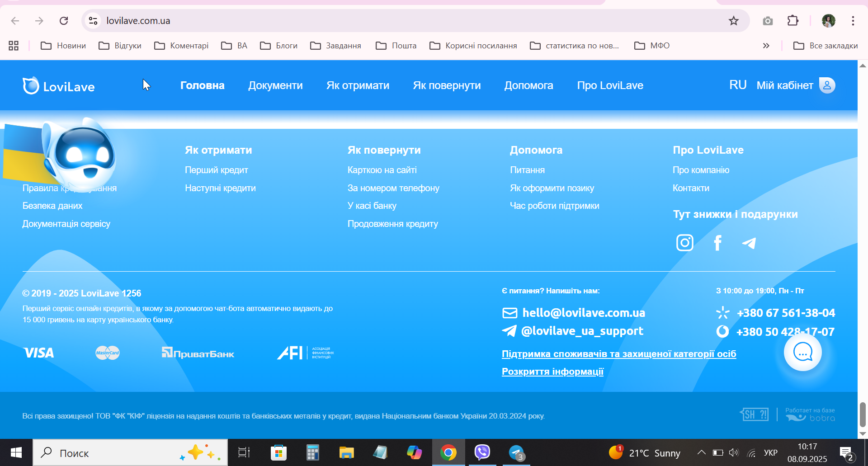Click the SH ?! developer logo
Screen dimensions: 868x466
click(x=754, y=414)
